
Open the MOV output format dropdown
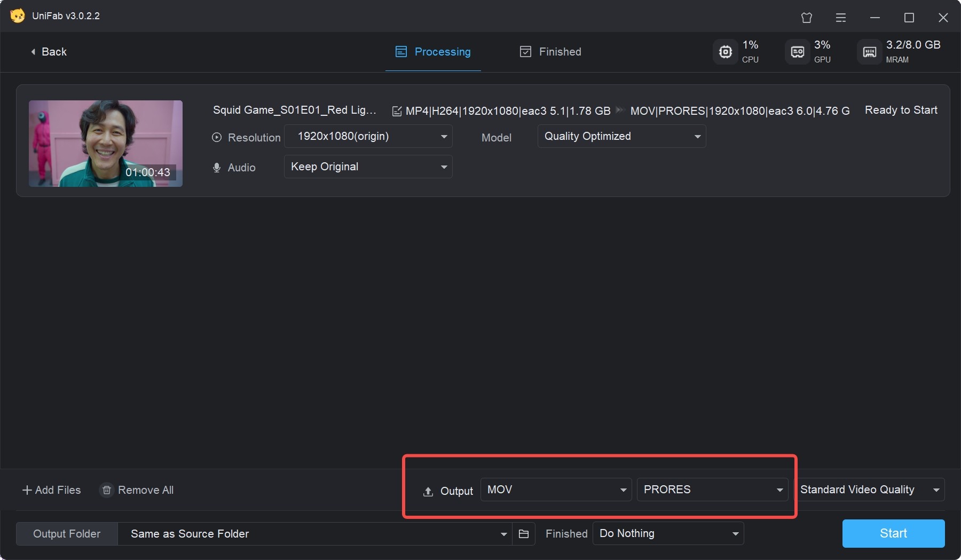[556, 490]
